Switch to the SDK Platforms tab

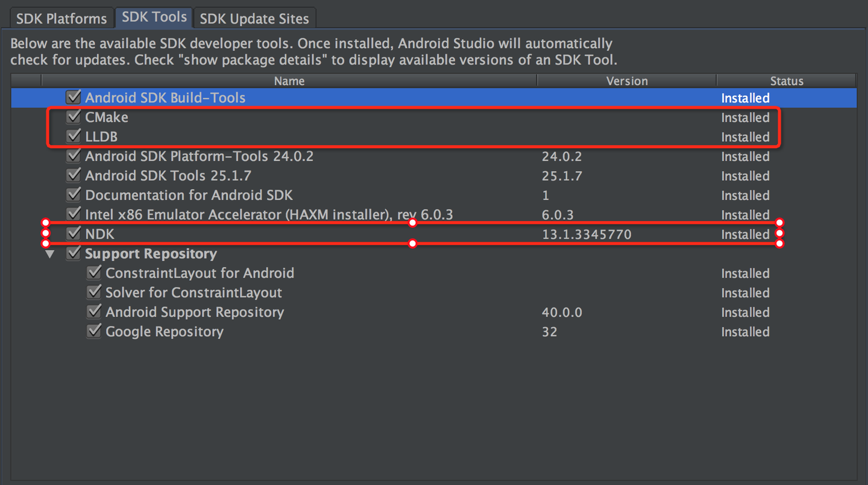pyautogui.click(x=61, y=19)
